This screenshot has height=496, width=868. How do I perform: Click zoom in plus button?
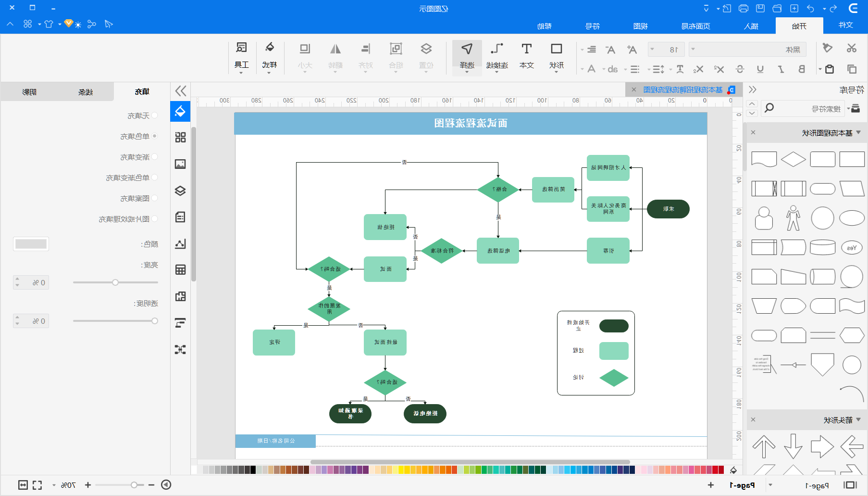point(88,485)
